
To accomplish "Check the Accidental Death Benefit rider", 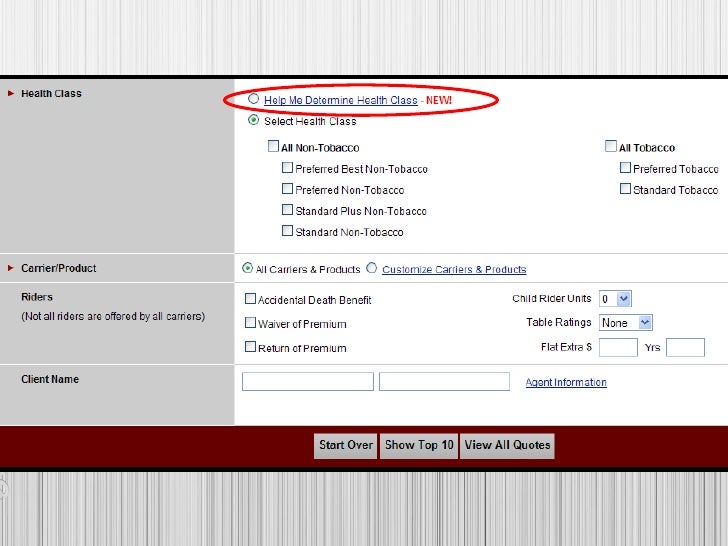I will tap(250, 299).
